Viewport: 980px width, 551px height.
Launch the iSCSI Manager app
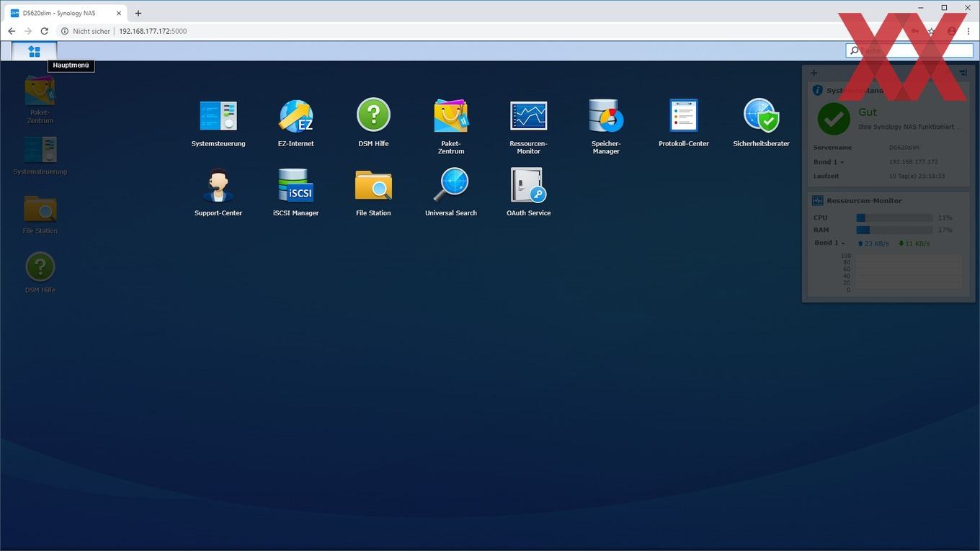tap(296, 192)
